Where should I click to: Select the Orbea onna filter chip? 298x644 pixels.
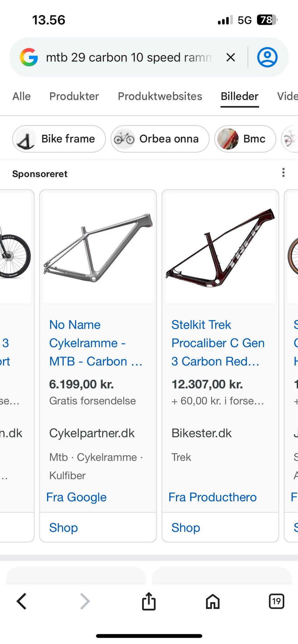click(x=160, y=139)
